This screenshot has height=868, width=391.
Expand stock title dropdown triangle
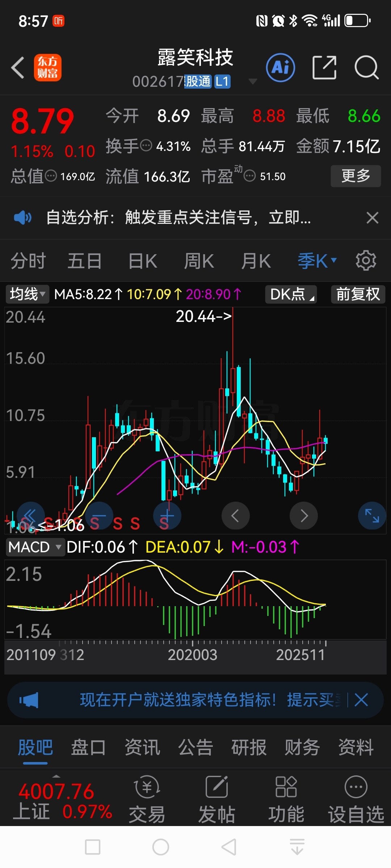[x=253, y=81]
